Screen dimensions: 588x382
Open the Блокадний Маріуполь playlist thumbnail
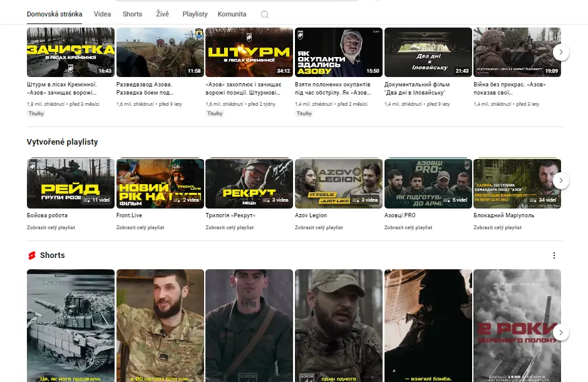point(517,183)
